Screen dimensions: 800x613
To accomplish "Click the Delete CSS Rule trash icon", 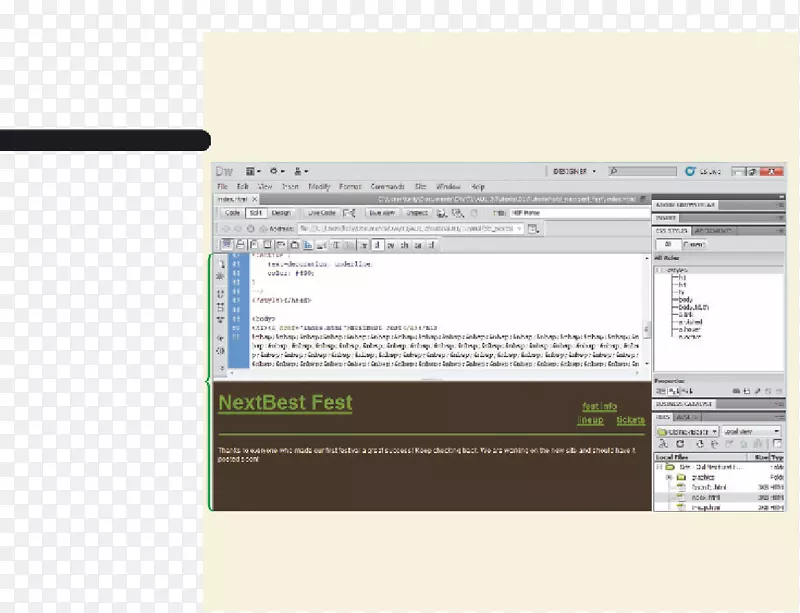I will [x=779, y=390].
